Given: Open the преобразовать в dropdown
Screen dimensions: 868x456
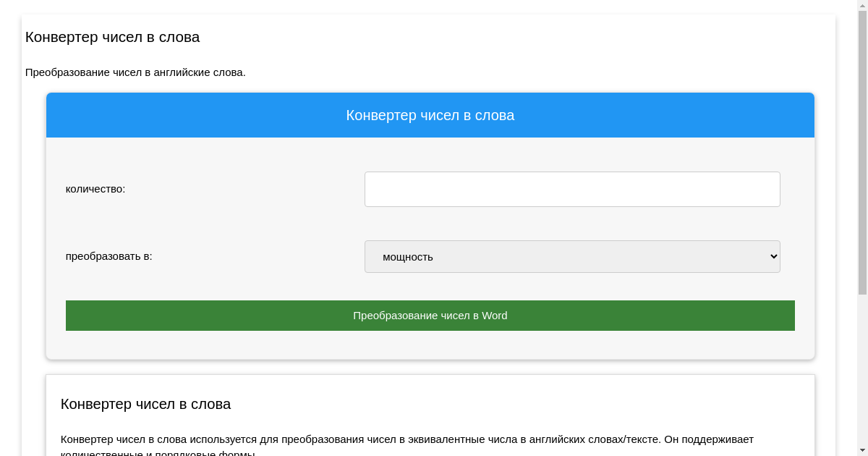Looking at the screenshot, I should click(571, 256).
